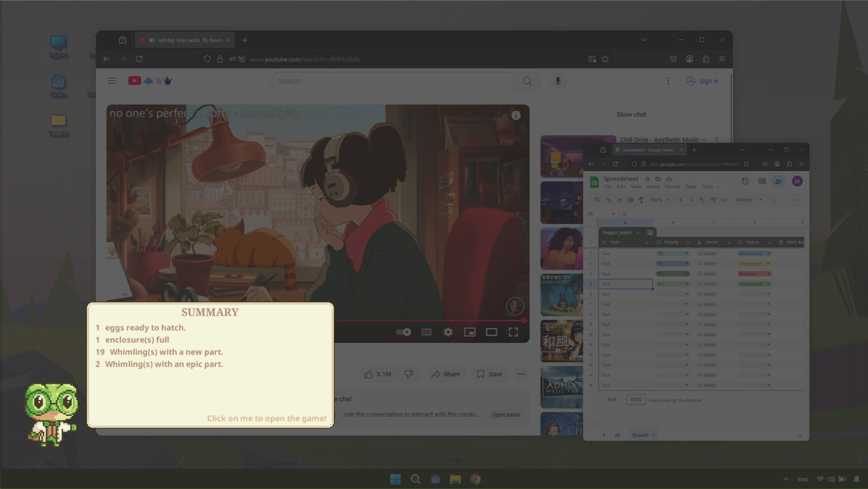Open the Blocked status dropdown
This screenshot has height=489, width=868.
(768, 273)
